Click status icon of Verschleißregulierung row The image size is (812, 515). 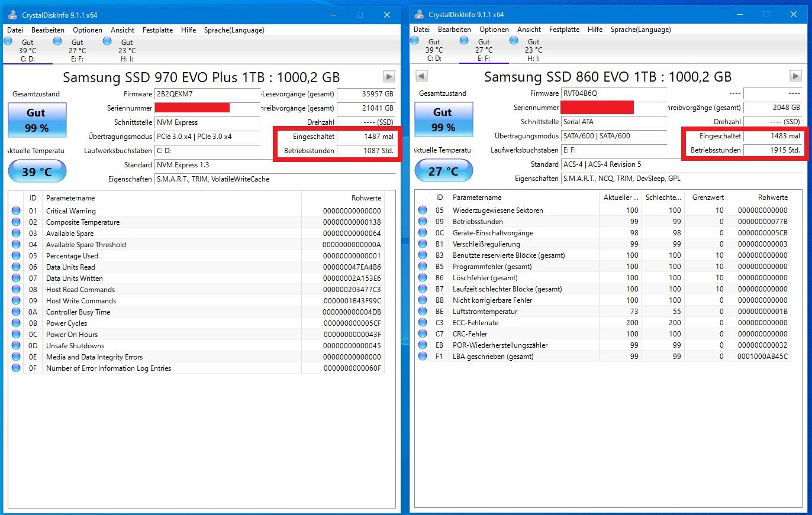[423, 244]
